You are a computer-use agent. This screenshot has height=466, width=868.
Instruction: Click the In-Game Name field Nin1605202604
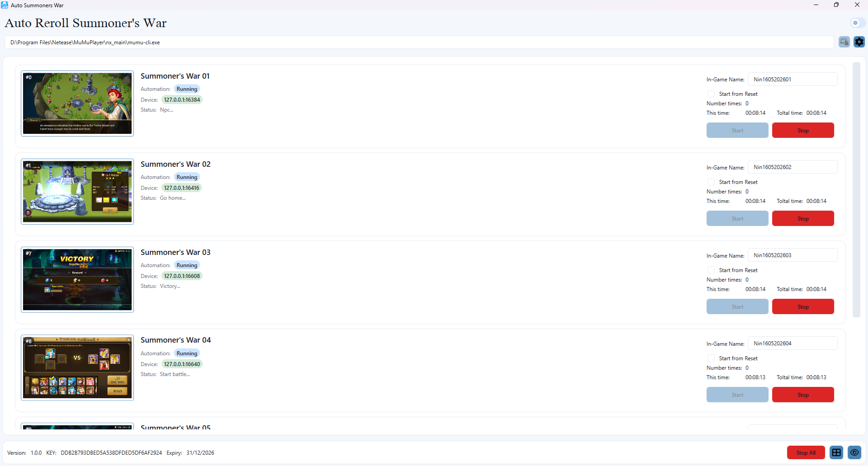pos(792,344)
